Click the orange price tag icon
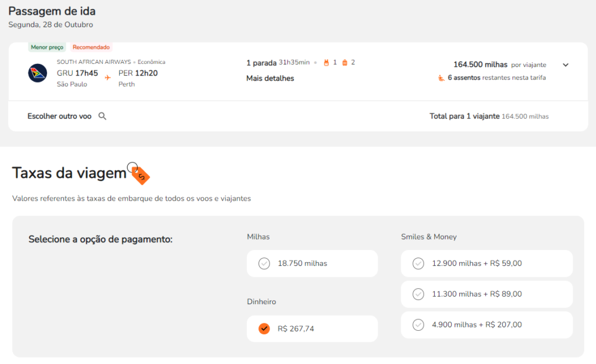The height and width of the screenshot is (364, 596). (141, 174)
